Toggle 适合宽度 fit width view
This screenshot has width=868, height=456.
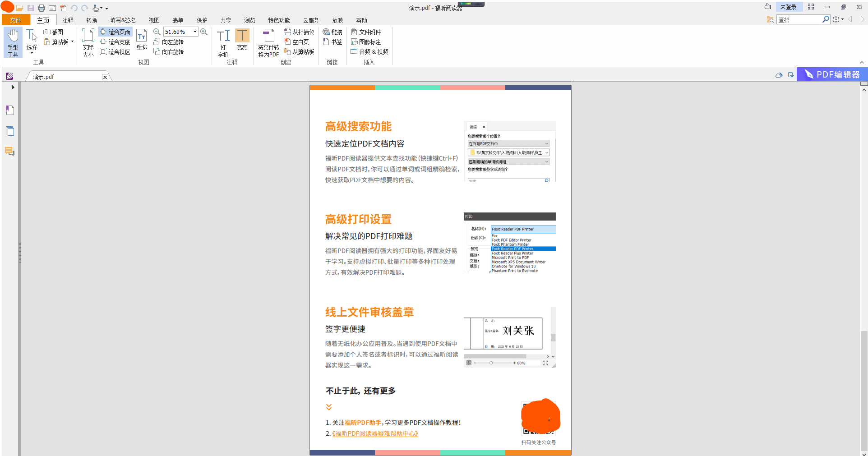(115, 42)
